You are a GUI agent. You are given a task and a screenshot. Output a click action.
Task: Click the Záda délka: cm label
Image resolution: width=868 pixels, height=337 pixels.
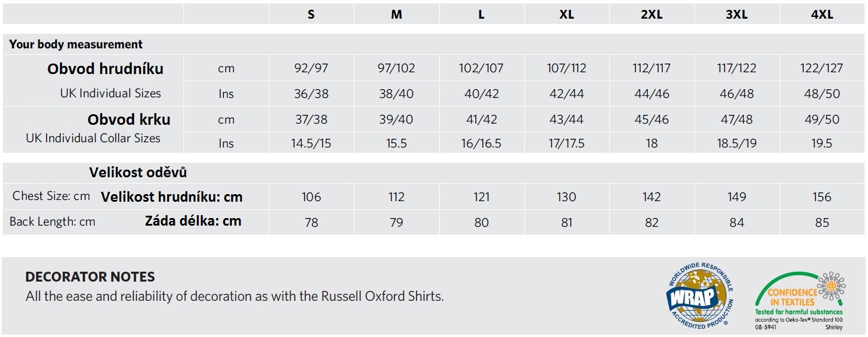coord(193,221)
